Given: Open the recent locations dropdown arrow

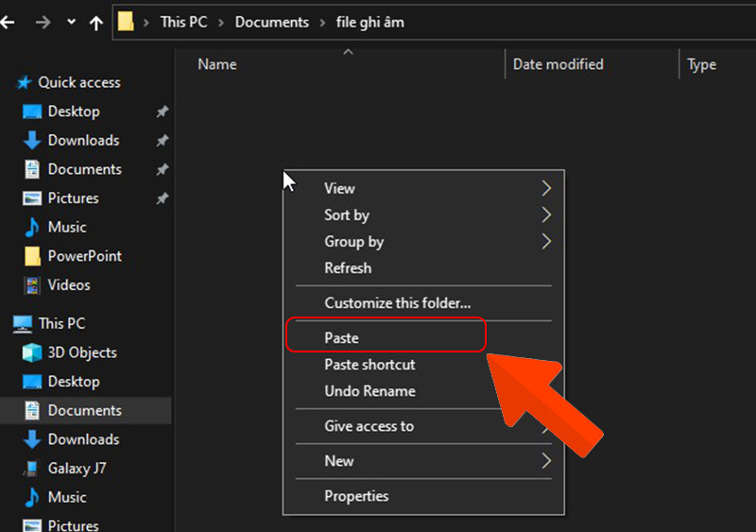Looking at the screenshot, I should pos(72,22).
